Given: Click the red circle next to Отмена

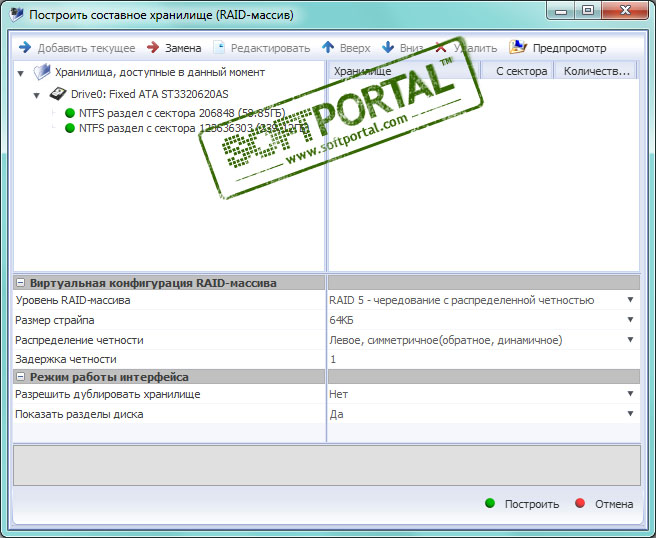Looking at the screenshot, I should (x=580, y=503).
